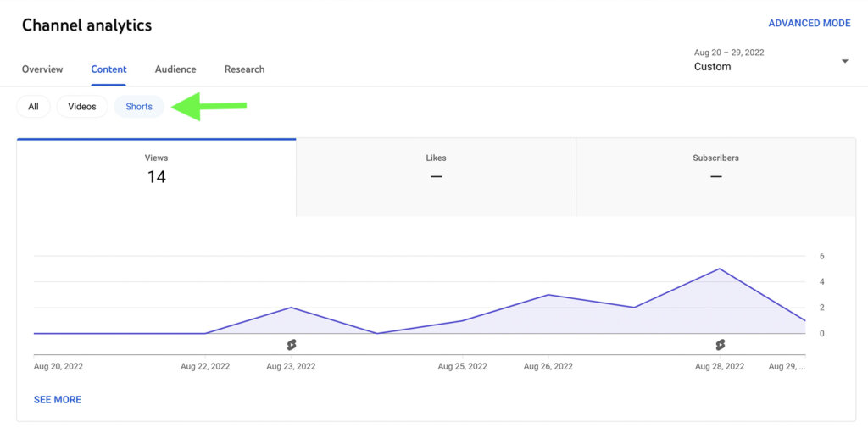The height and width of the screenshot is (433, 868).
Task: Click the Aug 25, 2022 axis label
Action: pos(462,367)
